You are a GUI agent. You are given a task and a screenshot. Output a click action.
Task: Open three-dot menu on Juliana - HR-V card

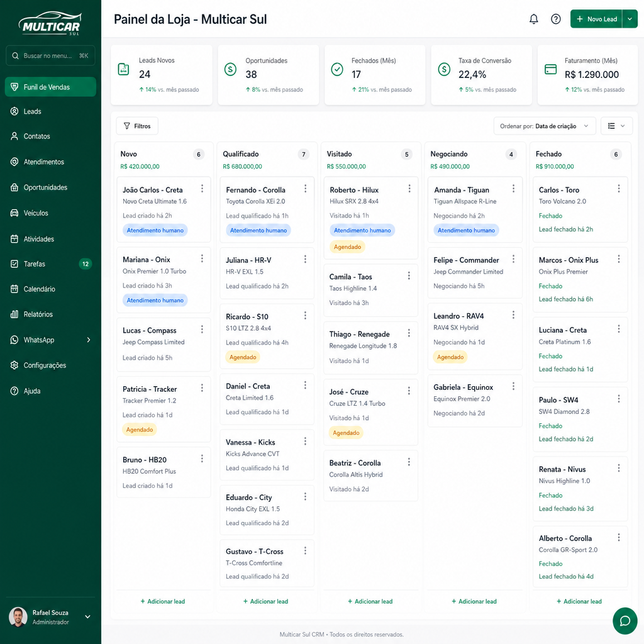coord(305,259)
